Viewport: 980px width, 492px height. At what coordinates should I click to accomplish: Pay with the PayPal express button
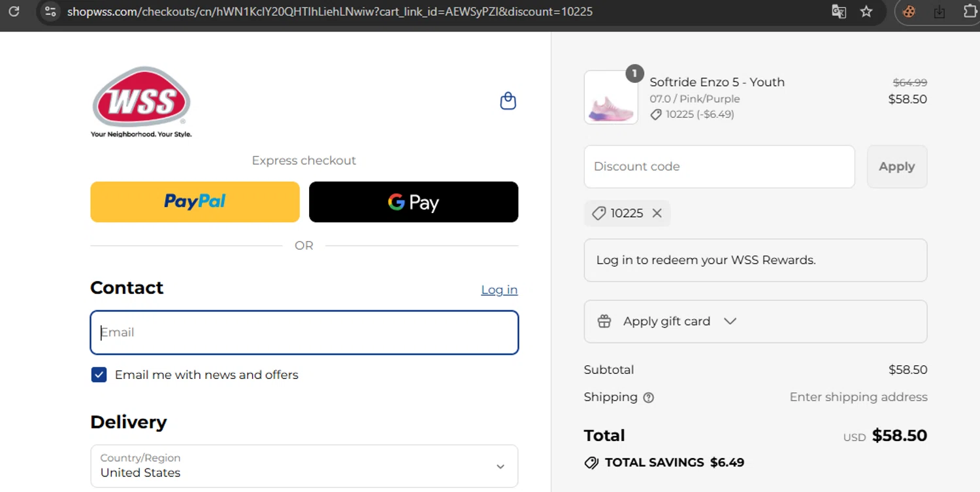coord(195,202)
